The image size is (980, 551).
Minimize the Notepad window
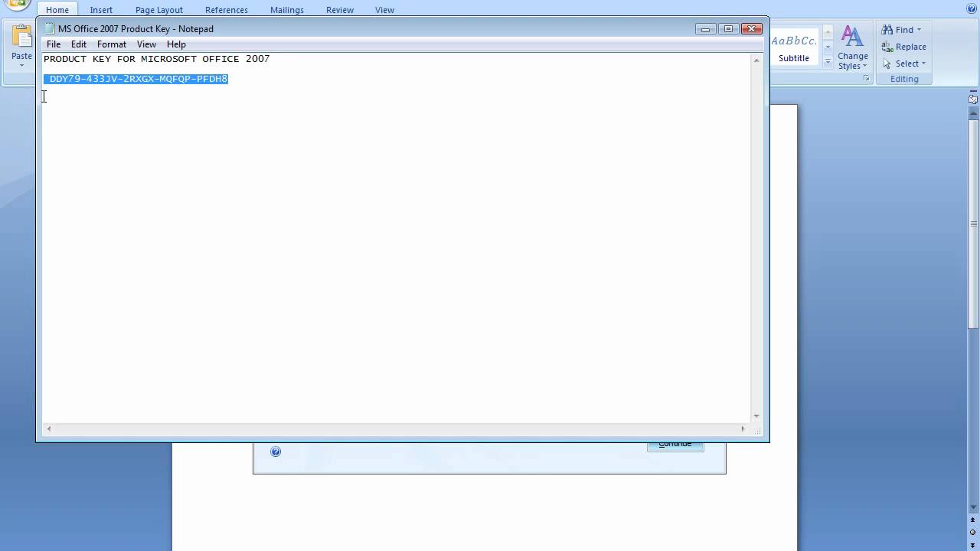pos(705,29)
